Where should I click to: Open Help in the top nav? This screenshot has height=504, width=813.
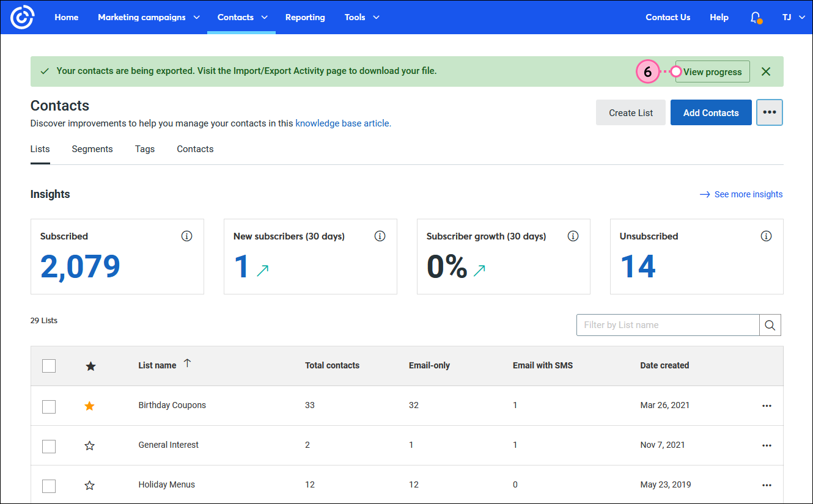click(x=719, y=17)
